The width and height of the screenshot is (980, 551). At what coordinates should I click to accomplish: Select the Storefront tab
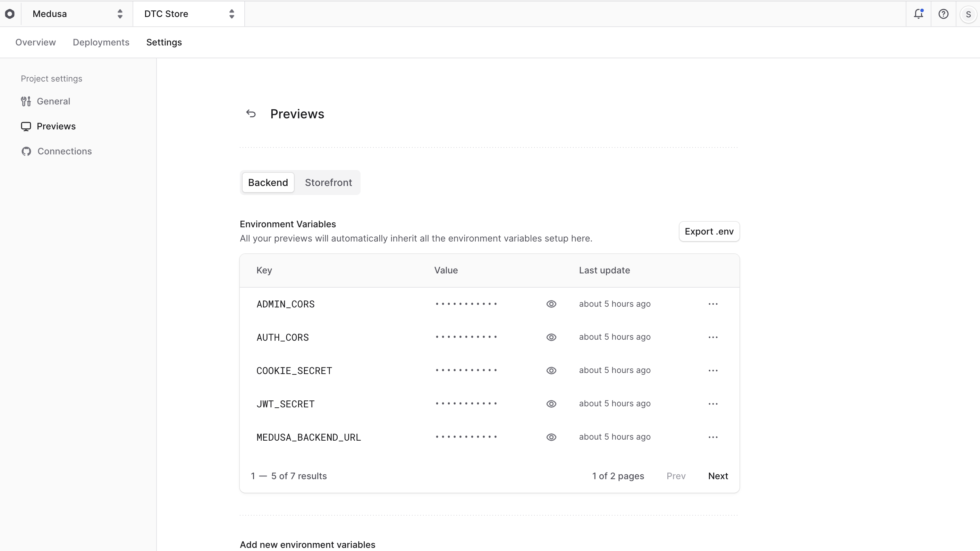point(328,183)
